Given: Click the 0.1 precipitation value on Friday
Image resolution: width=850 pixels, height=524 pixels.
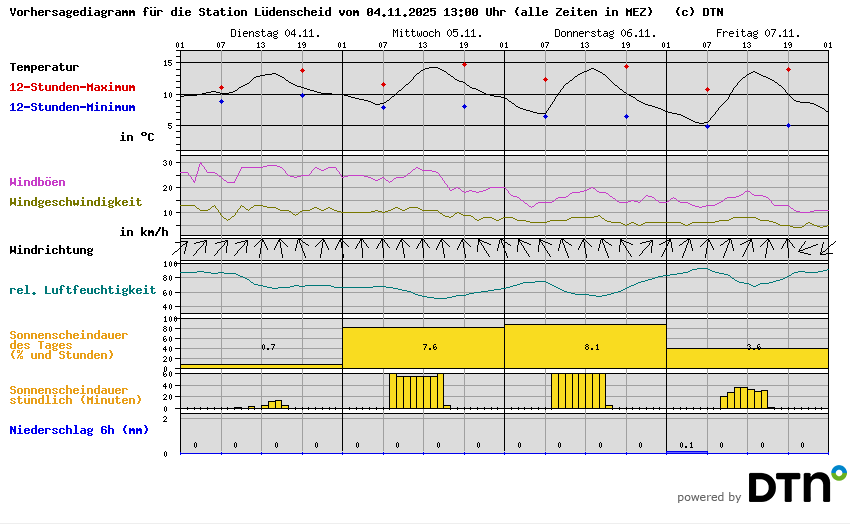Looking at the screenshot, I should 686,445.
